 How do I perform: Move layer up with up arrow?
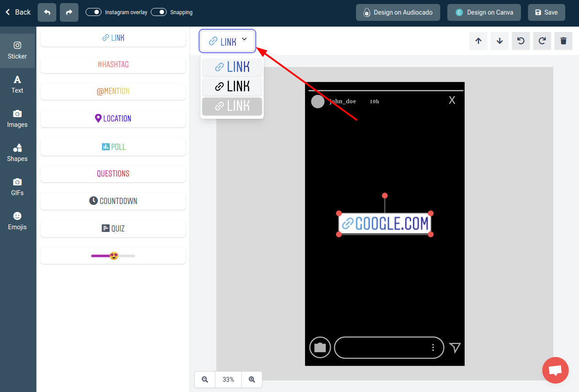(x=478, y=41)
